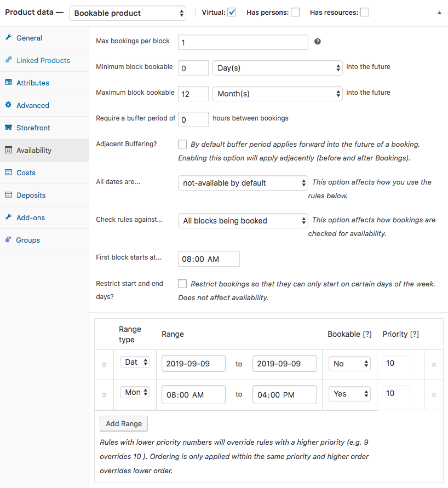Click the end date field showing 2019-09-09
448x488 pixels.
click(285, 364)
